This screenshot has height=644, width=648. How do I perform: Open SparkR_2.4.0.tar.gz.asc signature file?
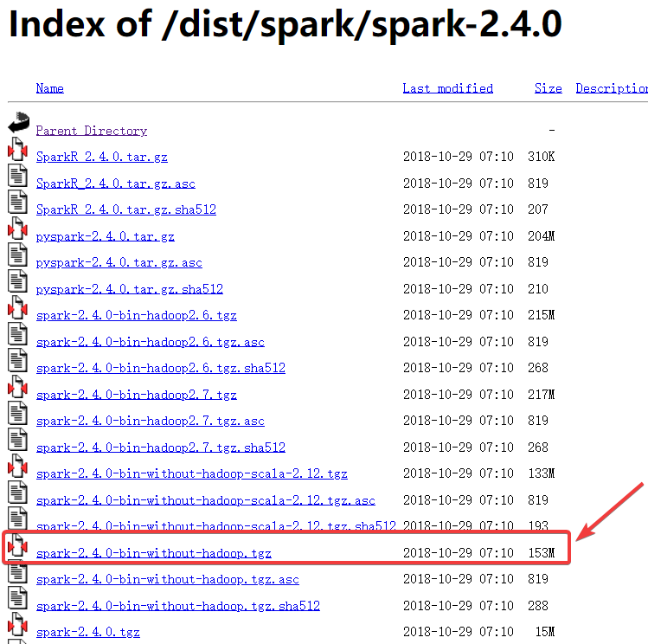pos(116,184)
